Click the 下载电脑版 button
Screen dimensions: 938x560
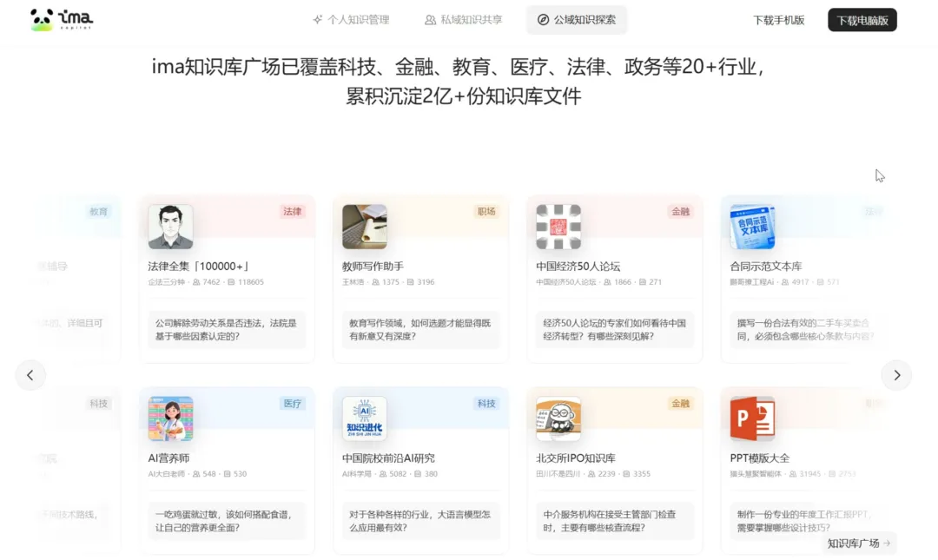pos(862,20)
